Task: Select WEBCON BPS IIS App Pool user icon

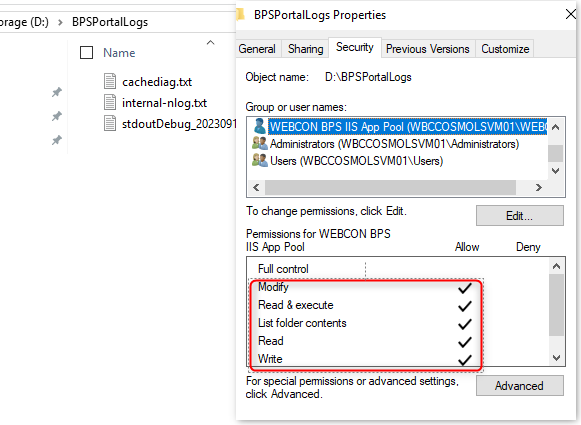Action: pyautogui.click(x=260, y=126)
